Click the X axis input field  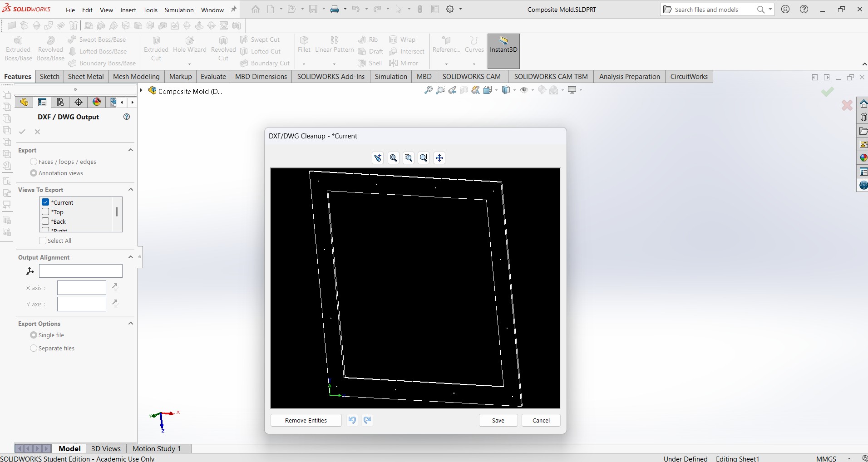(82, 288)
